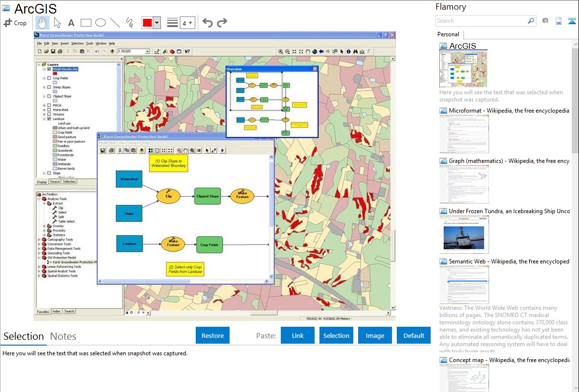Click the Default paste button
Viewport: 579px width, 392px height.
(414, 335)
